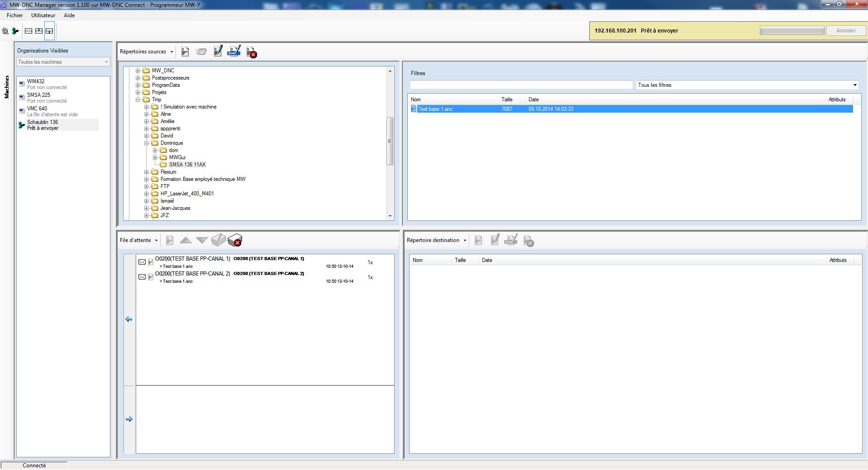Toggle the currently selected three-pane layout button

(49, 31)
